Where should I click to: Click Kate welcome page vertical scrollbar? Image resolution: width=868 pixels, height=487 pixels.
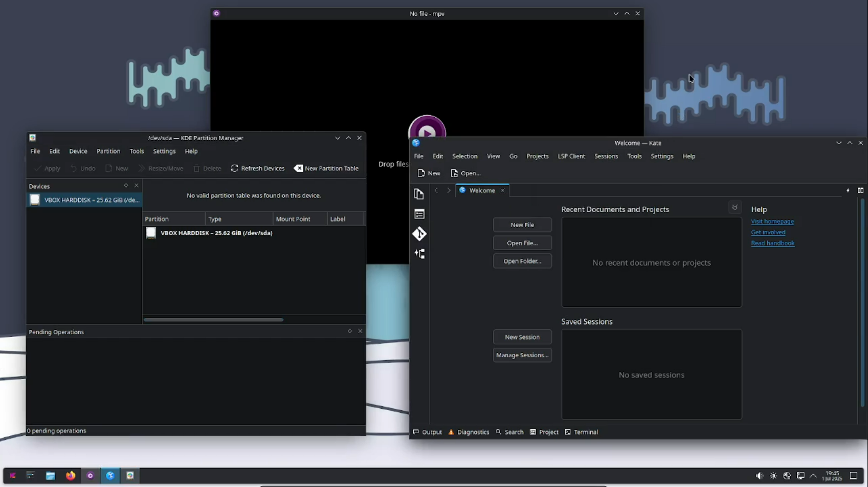click(862, 303)
